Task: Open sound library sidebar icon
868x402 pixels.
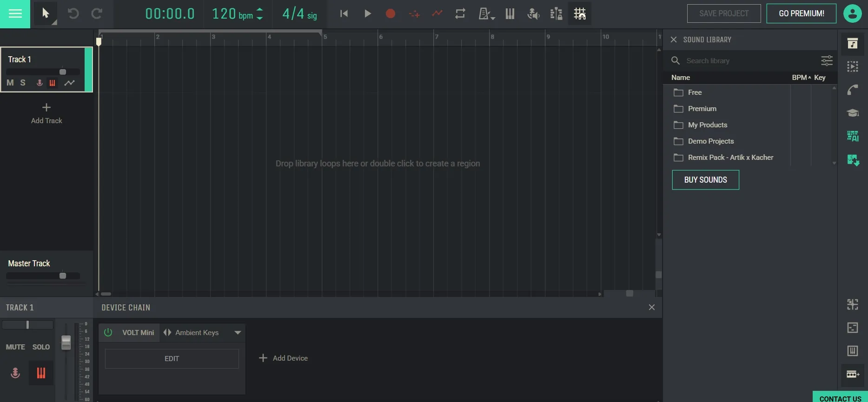Action: click(853, 44)
